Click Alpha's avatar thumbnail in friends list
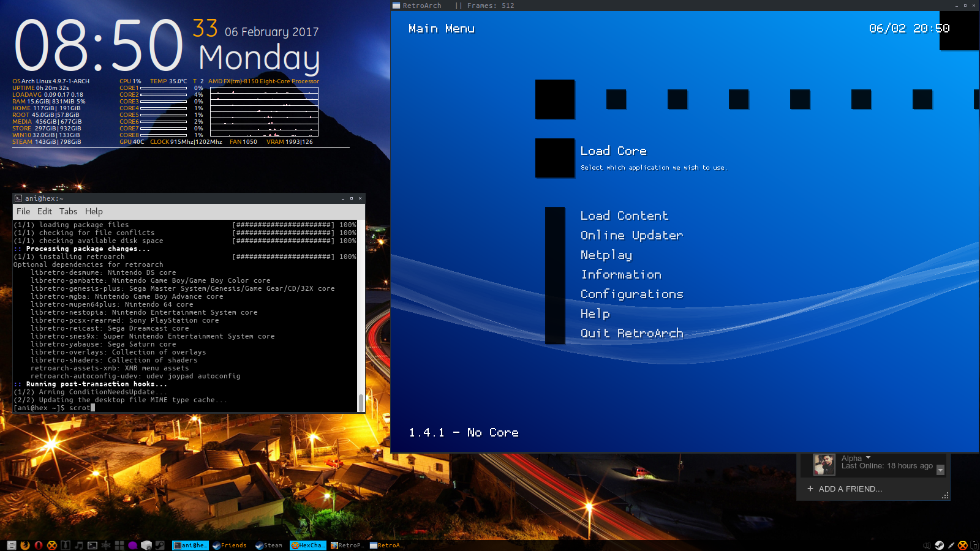This screenshot has height=551, width=980. tap(824, 465)
